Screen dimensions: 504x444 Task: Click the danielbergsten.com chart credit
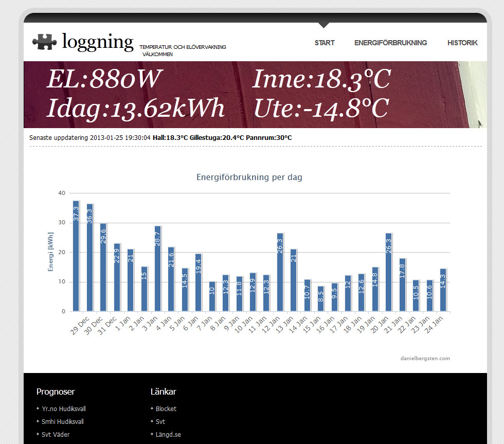pos(425,358)
